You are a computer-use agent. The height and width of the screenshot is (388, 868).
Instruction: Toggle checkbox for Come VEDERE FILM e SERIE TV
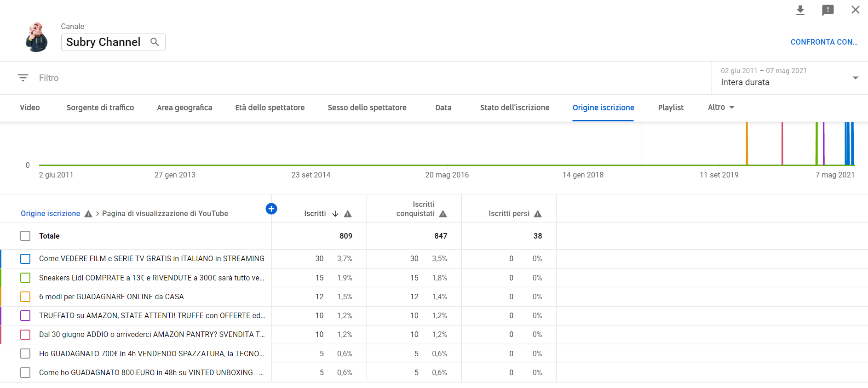(25, 259)
